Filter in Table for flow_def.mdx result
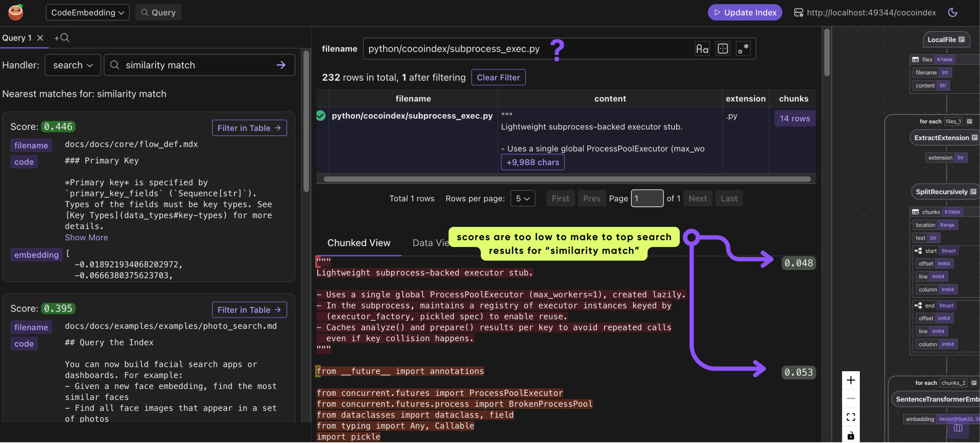The image size is (980, 443). pyautogui.click(x=249, y=128)
